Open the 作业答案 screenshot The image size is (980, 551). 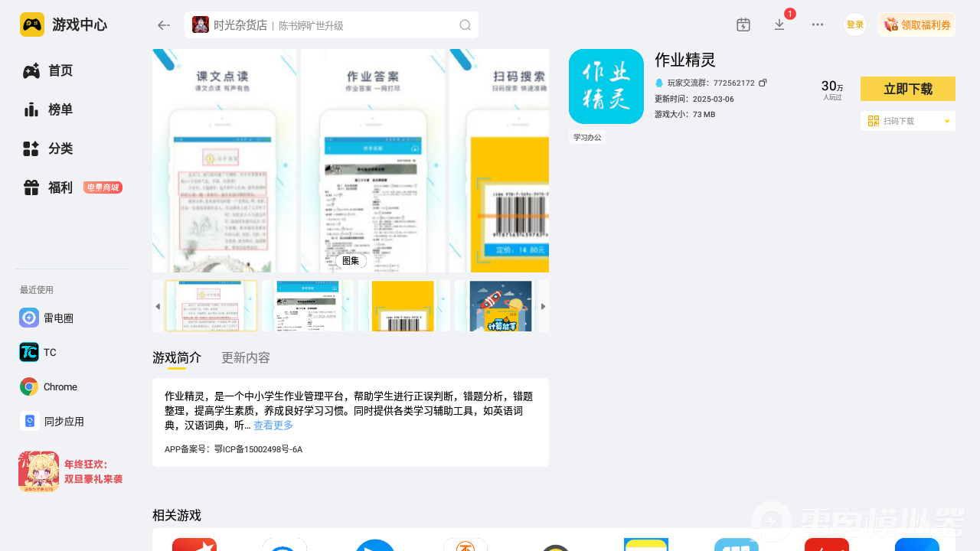(373, 161)
